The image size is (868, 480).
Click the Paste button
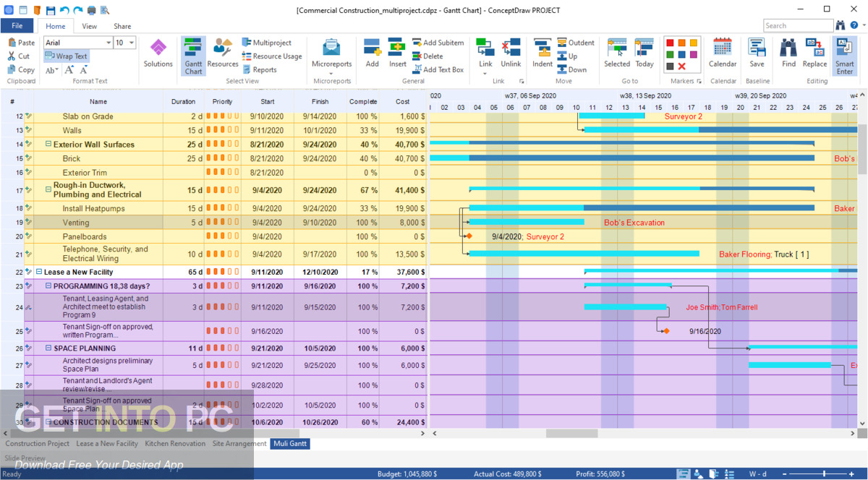tap(21, 43)
